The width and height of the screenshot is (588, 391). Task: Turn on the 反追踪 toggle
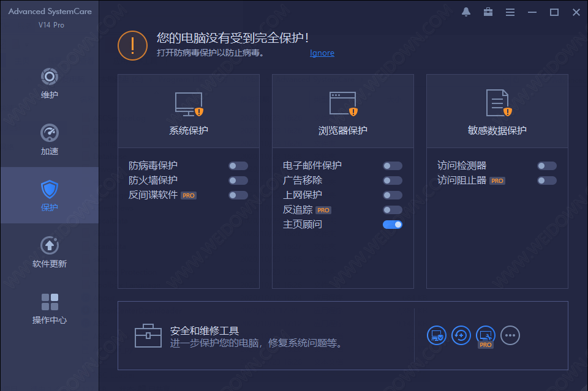393,210
